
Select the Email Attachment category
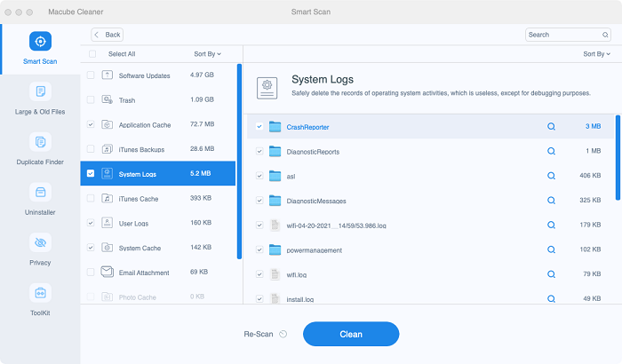click(158, 272)
